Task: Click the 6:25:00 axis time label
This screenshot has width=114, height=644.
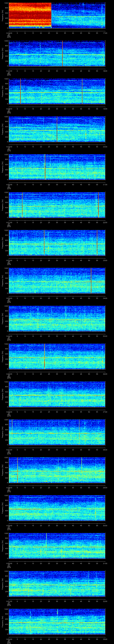Action: pyautogui.click(x=9, y=374)
